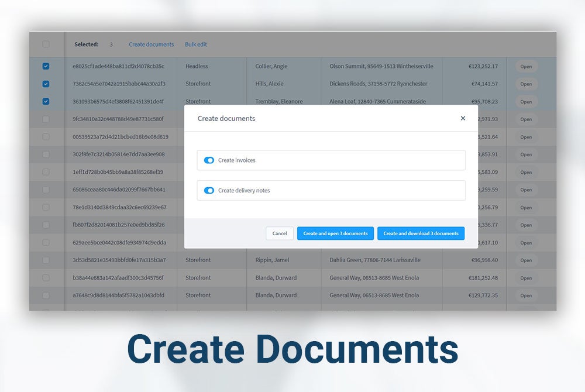This screenshot has height=392, width=585.
Task: Check the row fb807f2d82014081b257e0ed9bd85f26
Action: [46, 225]
